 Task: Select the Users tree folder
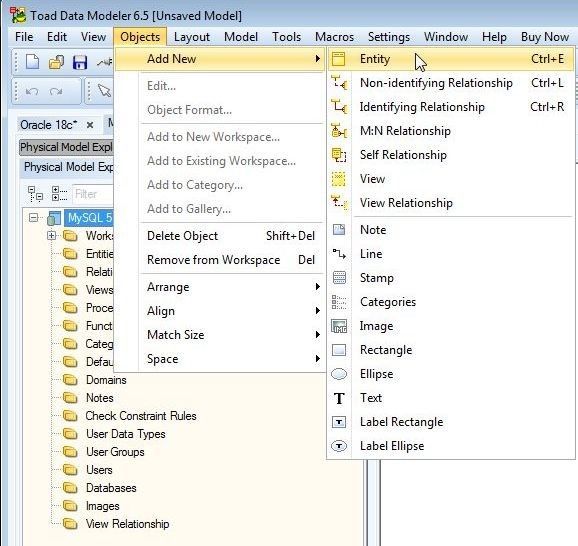click(x=99, y=470)
